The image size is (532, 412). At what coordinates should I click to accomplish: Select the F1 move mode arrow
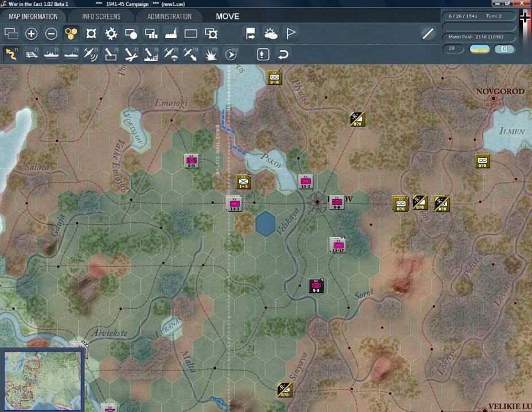(11, 55)
